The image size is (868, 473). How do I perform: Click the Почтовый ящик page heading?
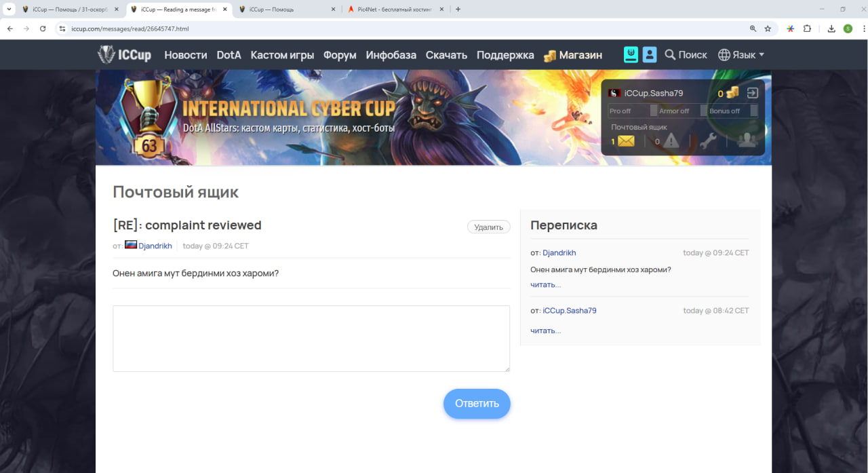tap(176, 192)
